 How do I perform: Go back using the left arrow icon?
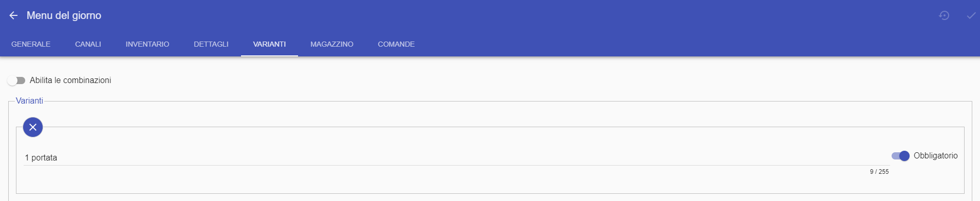point(13,15)
